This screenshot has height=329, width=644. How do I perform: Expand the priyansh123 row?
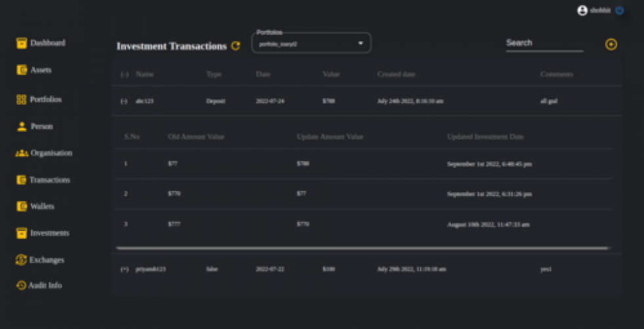pyautogui.click(x=124, y=269)
